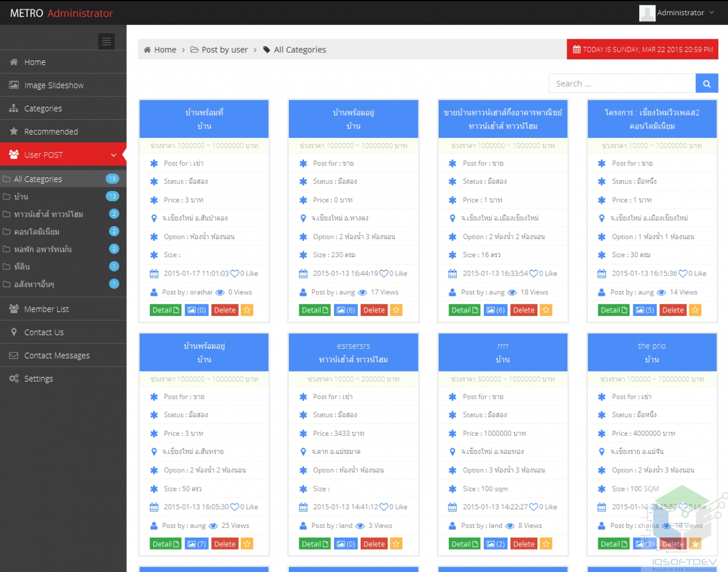Click the esrsersrs card blue header

pyautogui.click(x=354, y=352)
